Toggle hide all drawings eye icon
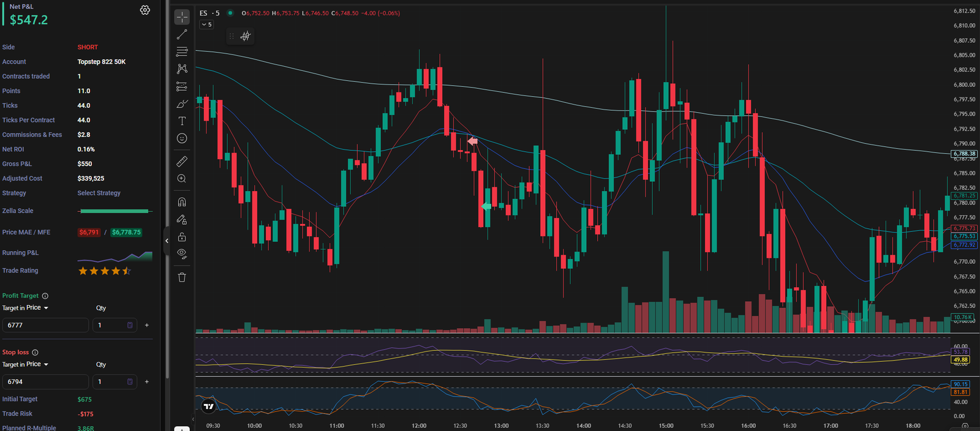Screen dimensions: 980x431 coord(182,253)
